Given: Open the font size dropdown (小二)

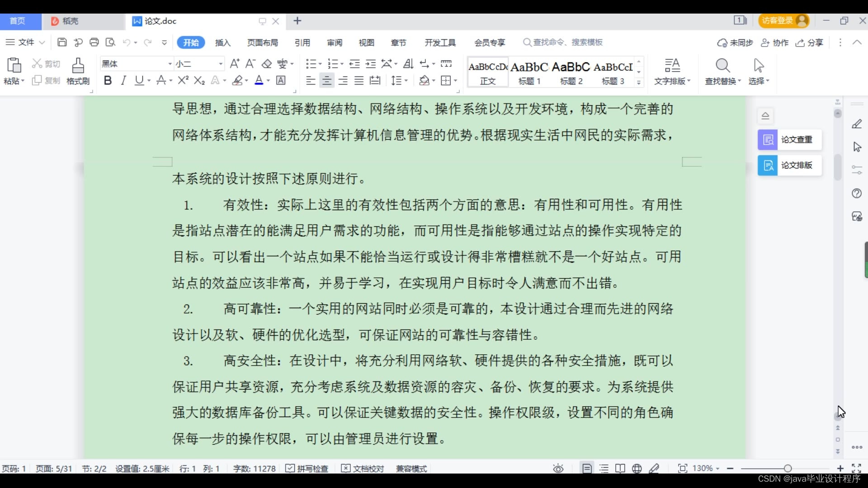Looking at the screenshot, I should click(x=221, y=64).
